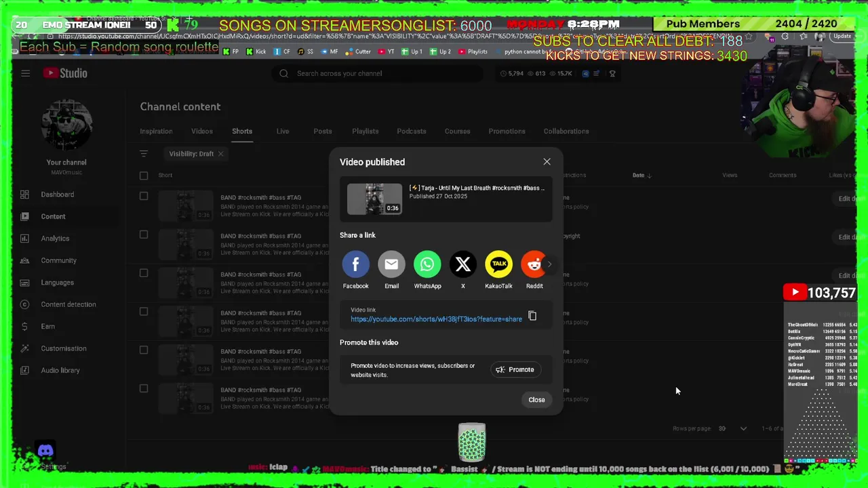868x488 pixels.
Task: Click the Your channel avatar picture
Action: click(x=66, y=126)
